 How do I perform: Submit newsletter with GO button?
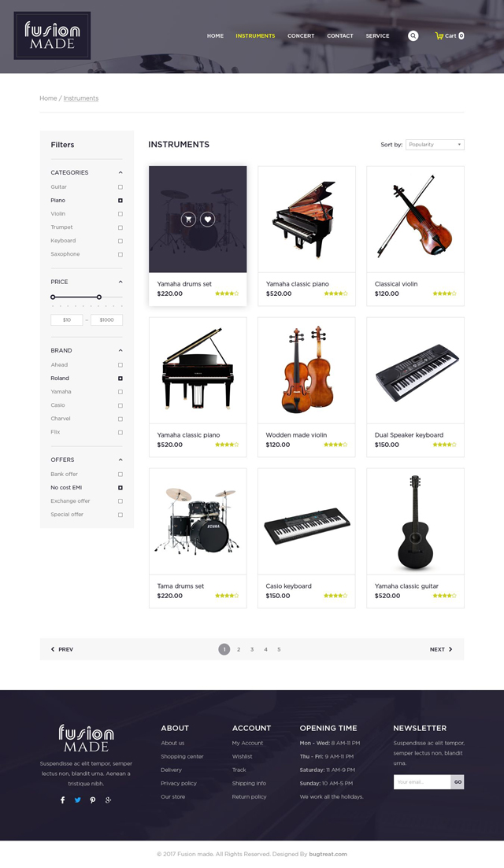click(x=458, y=782)
